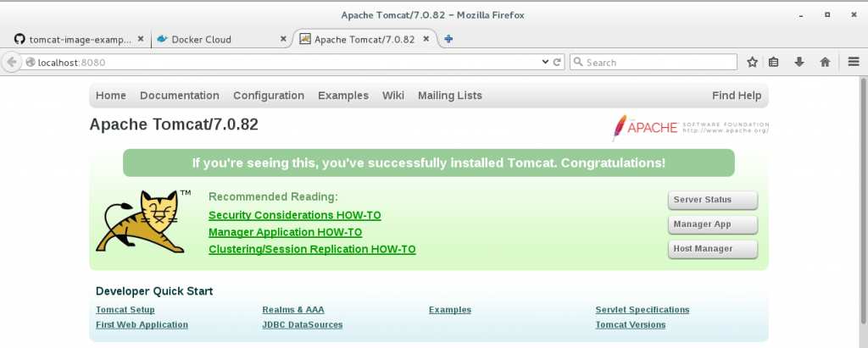This screenshot has width=868, height=348.
Task: Click the Apache Tomcat/7.0.82 page heading
Action: tap(174, 124)
